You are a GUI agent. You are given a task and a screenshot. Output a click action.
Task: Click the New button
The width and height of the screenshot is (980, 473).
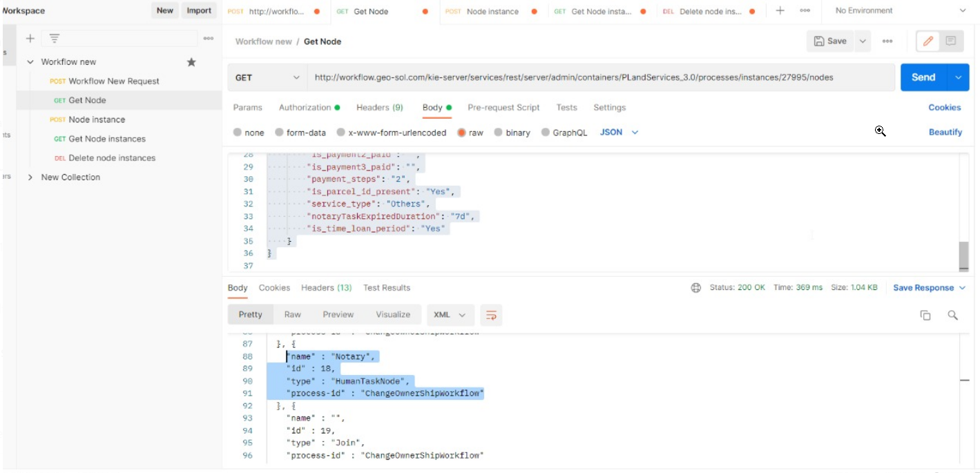(164, 10)
